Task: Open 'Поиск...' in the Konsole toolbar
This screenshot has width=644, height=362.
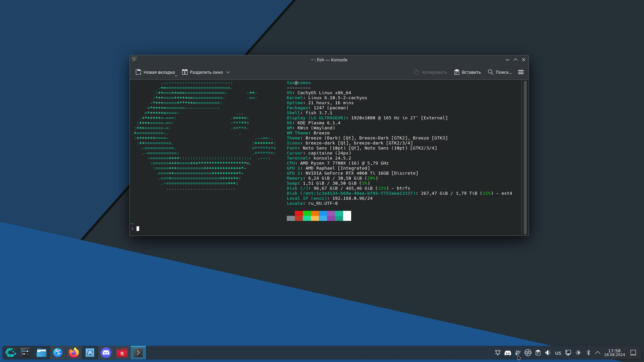Action: [500, 72]
